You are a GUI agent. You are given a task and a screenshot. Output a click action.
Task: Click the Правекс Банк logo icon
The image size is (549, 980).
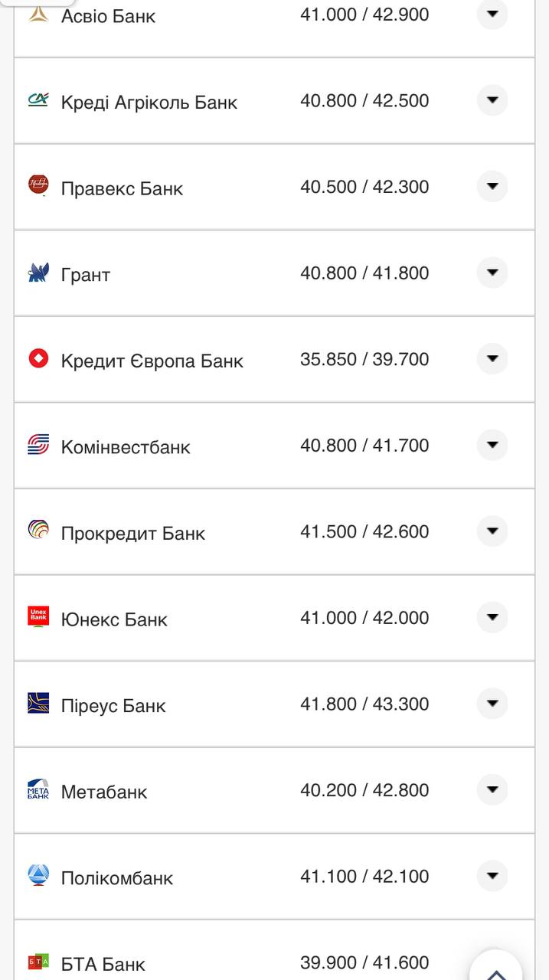point(38,185)
